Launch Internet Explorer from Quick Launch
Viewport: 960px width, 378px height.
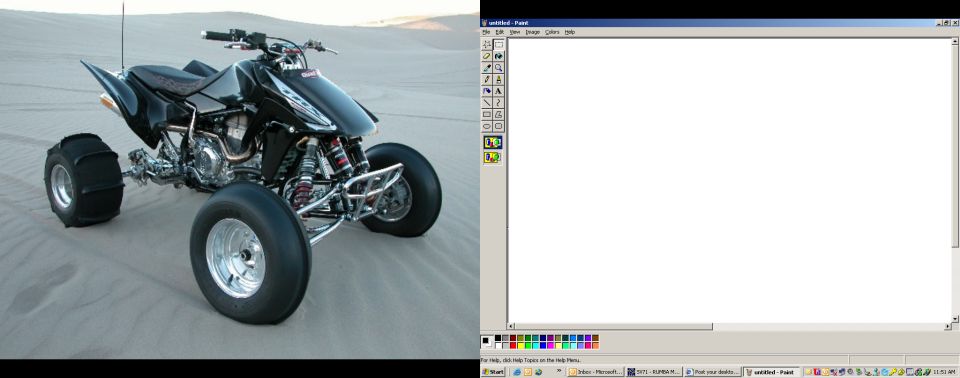[517, 372]
